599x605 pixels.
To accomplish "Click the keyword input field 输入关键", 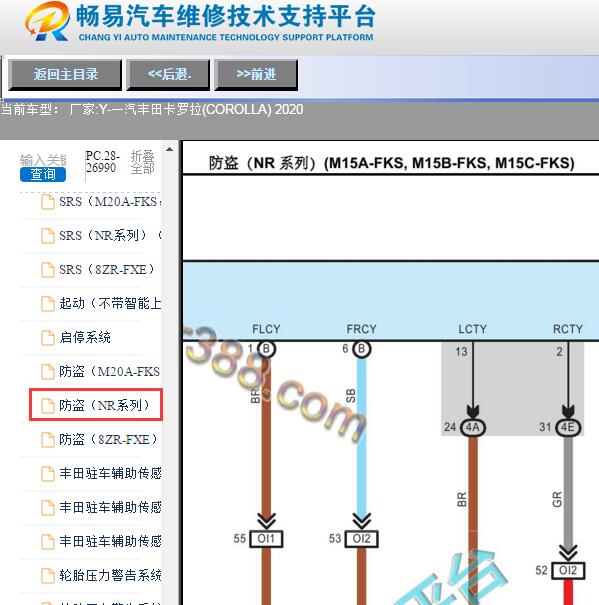I will point(43,159).
